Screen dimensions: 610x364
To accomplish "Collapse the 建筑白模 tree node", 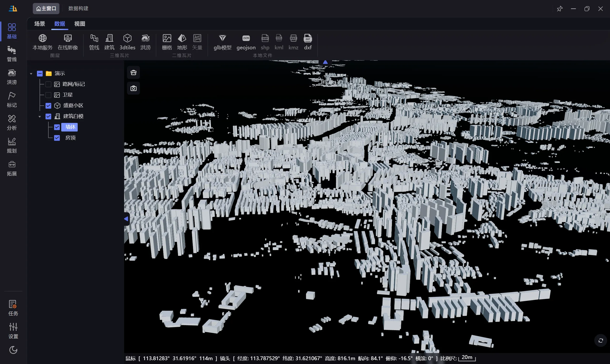I will pyautogui.click(x=40, y=116).
